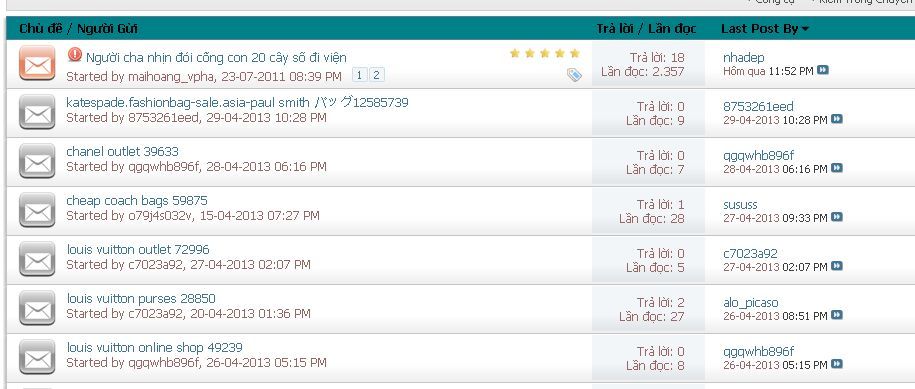Sort by Lần đọc column header
The height and width of the screenshot is (389, 915).
pyautogui.click(x=672, y=29)
